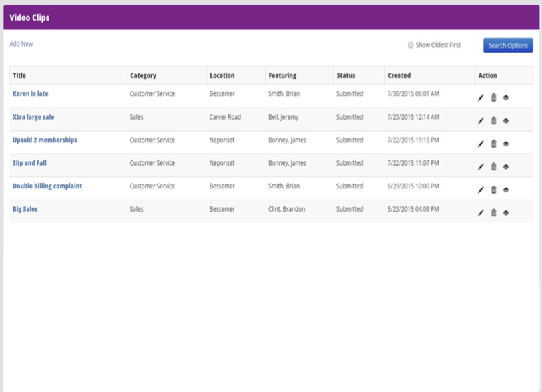
Task: Click the edit pencil for Karen is late
Action: coord(481,98)
